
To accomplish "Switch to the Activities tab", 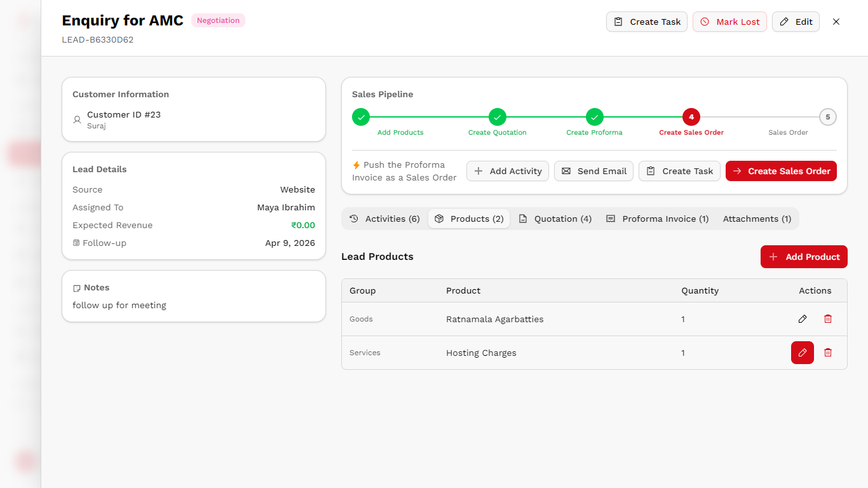I will [x=385, y=219].
